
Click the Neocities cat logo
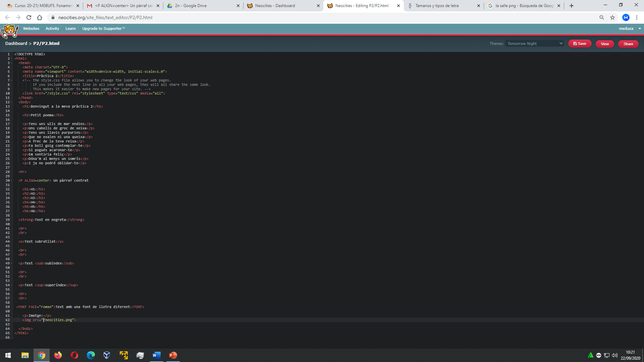[x=10, y=31]
